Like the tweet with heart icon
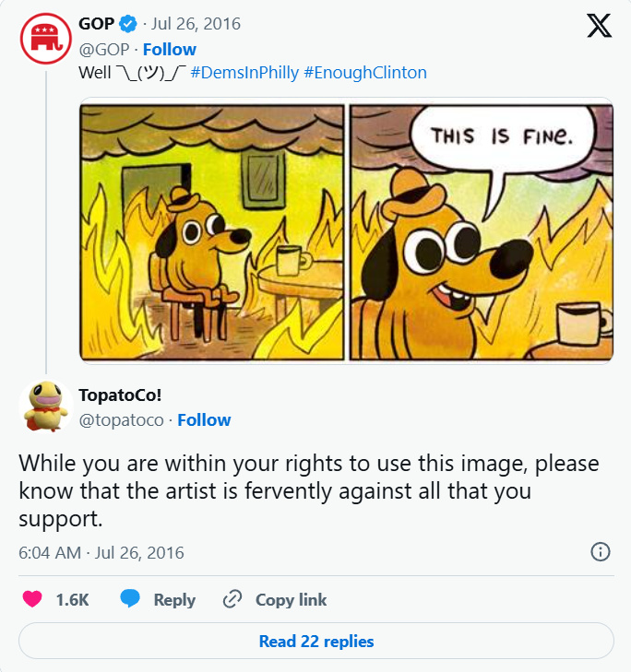Viewport: 631px width, 672px height. (32, 600)
